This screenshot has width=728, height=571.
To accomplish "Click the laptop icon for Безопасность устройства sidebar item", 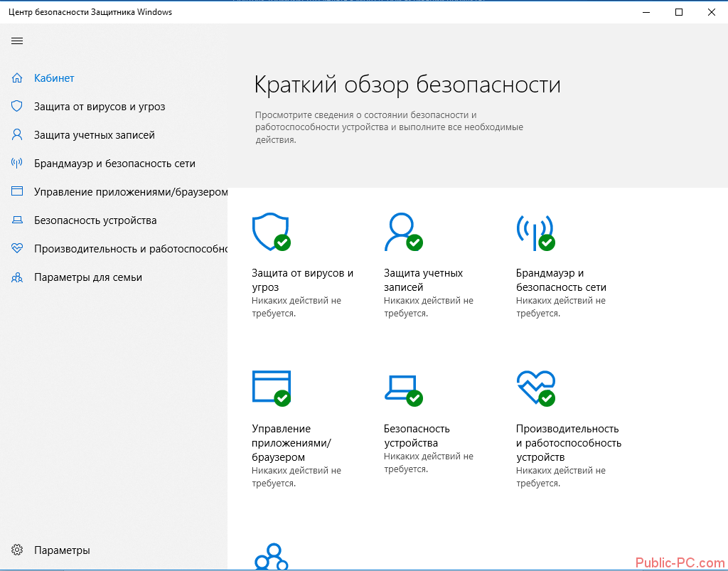I will (17, 220).
